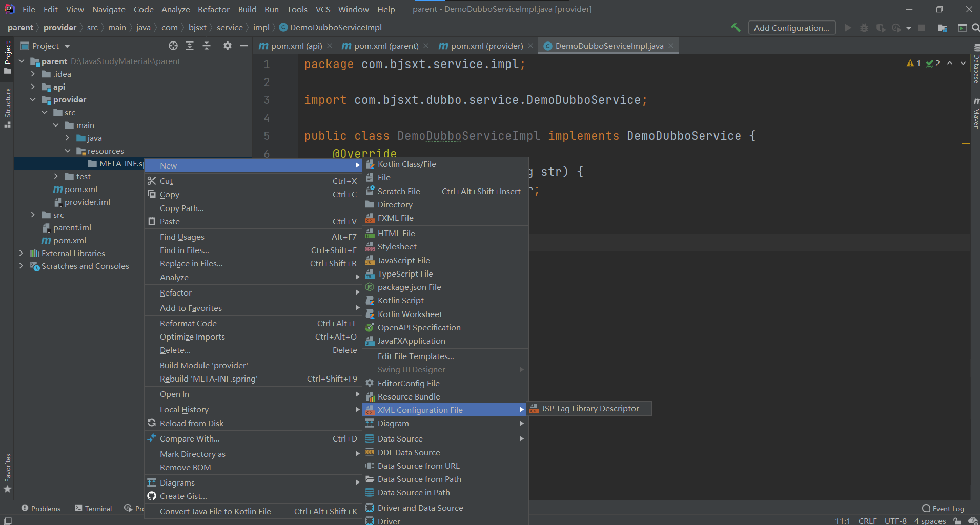The height and width of the screenshot is (525, 980).
Task: Open the Project view dropdown
Action: 45,46
